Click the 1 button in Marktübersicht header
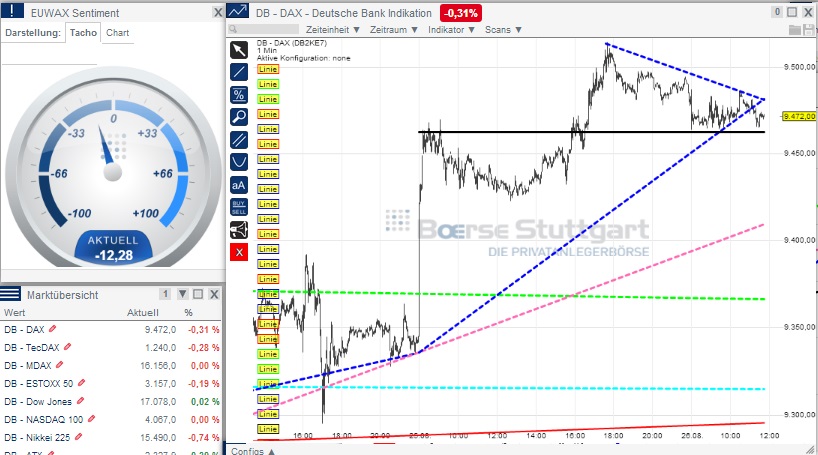 tap(165, 294)
